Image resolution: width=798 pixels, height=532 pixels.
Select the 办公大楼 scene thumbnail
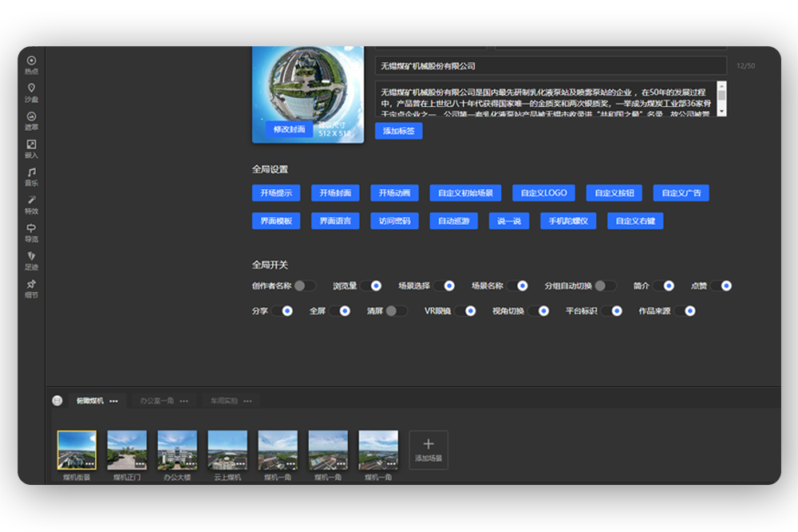pos(178,450)
